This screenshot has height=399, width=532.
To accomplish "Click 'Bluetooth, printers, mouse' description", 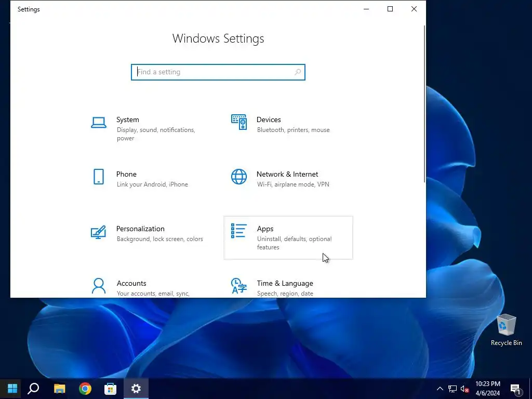I will click(293, 130).
